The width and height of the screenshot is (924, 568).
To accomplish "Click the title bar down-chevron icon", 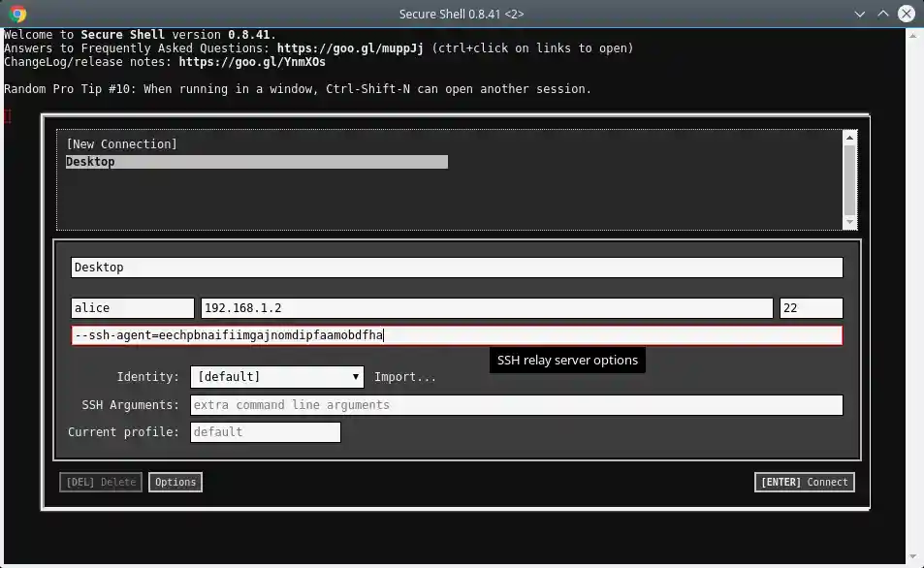I will click(860, 14).
